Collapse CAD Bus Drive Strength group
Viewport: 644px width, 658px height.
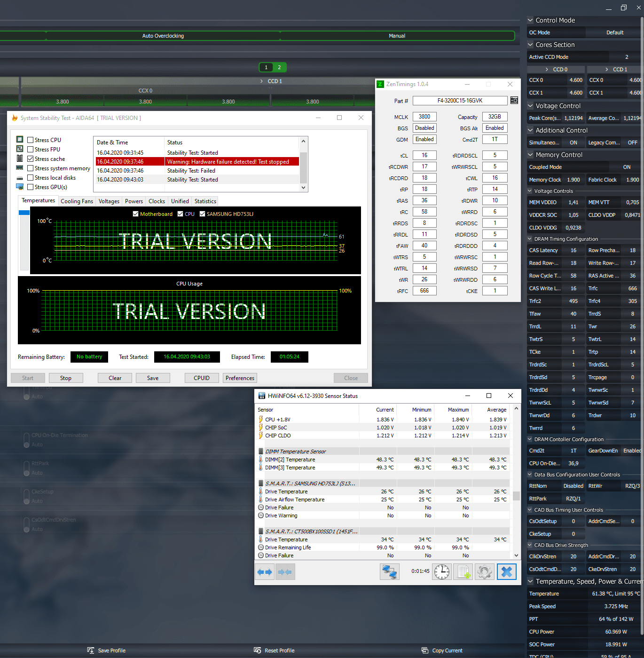(x=530, y=545)
